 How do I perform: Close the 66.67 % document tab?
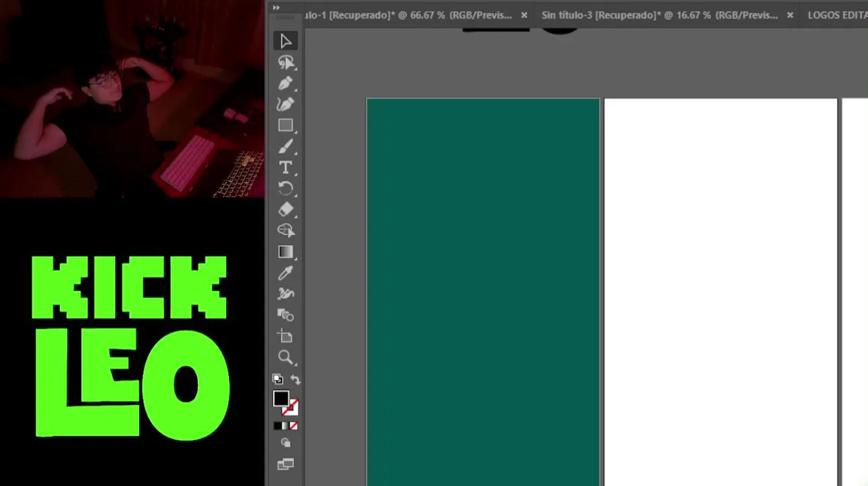pos(524,15)
